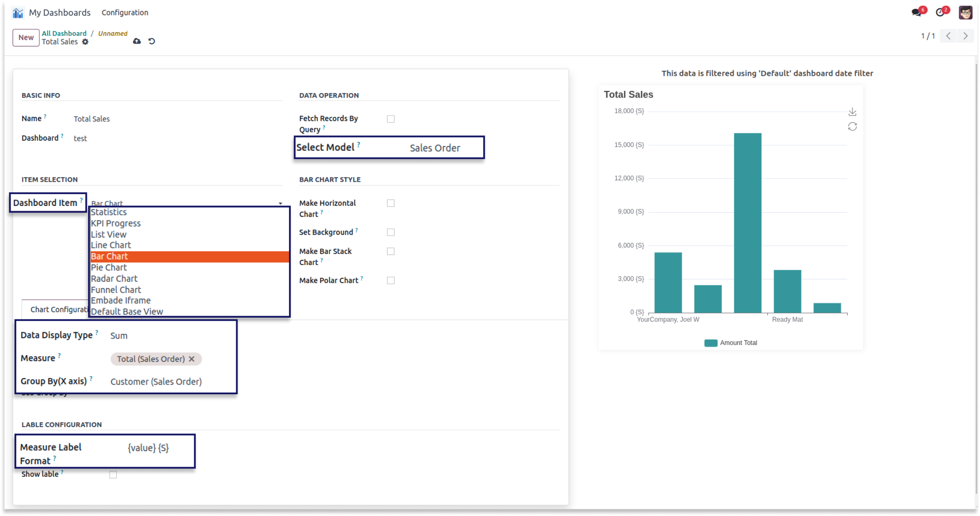This screenshot has width=980, height=516.
Task: Enable Make Bar Stack Chart
Action: pyautogui.click(x=390, y=251)
